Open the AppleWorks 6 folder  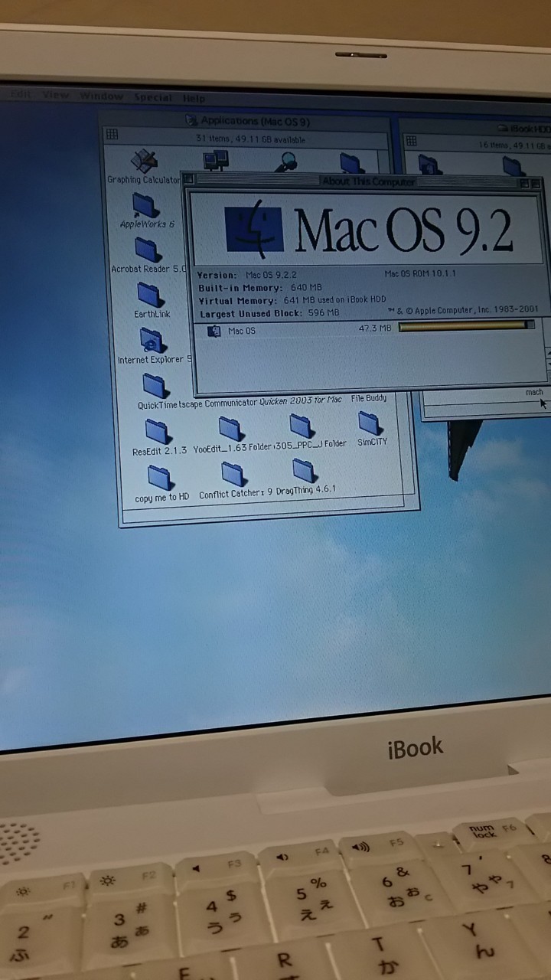click(145, 205)
